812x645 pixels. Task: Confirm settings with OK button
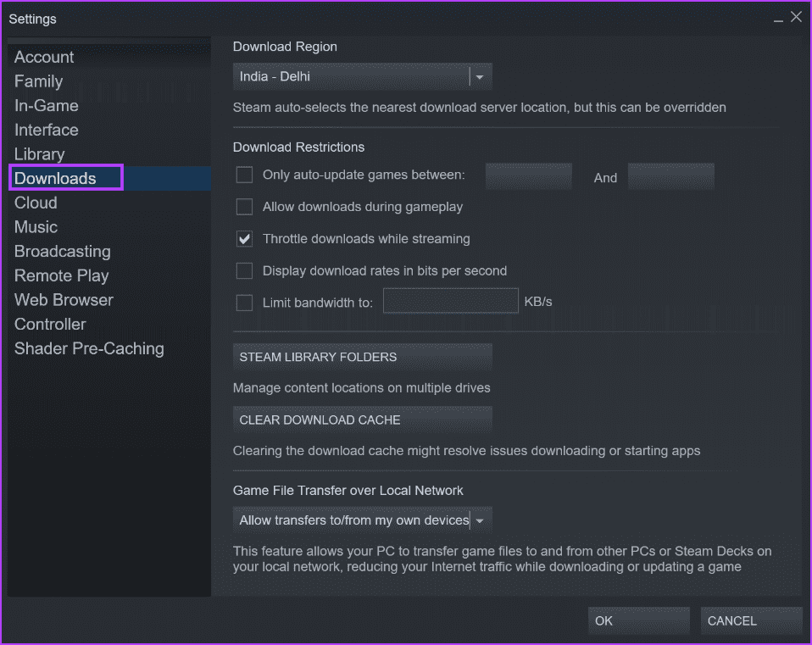click(638, 620)
